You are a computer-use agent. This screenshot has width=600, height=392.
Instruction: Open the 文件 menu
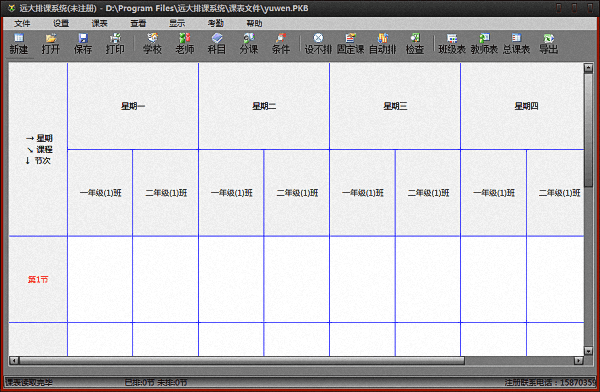pyautogui.click(x=22, y=23)
